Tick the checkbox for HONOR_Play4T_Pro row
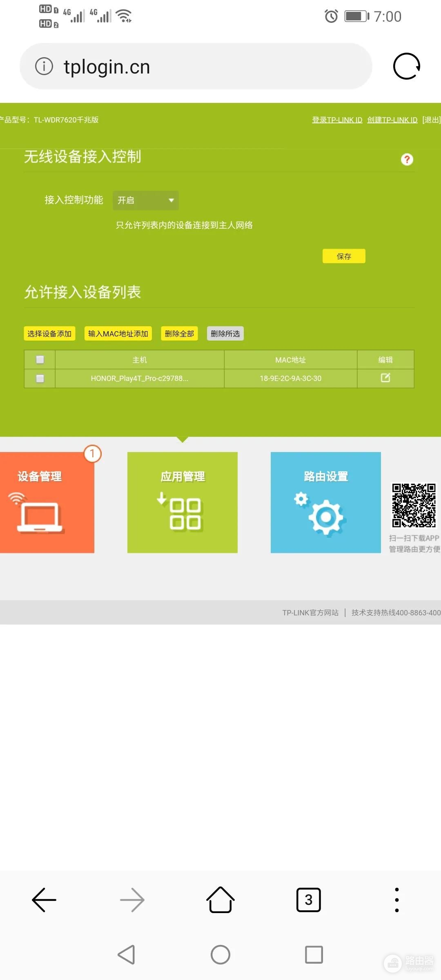Viewport: 441px width, 980px height. coord(40,379)
